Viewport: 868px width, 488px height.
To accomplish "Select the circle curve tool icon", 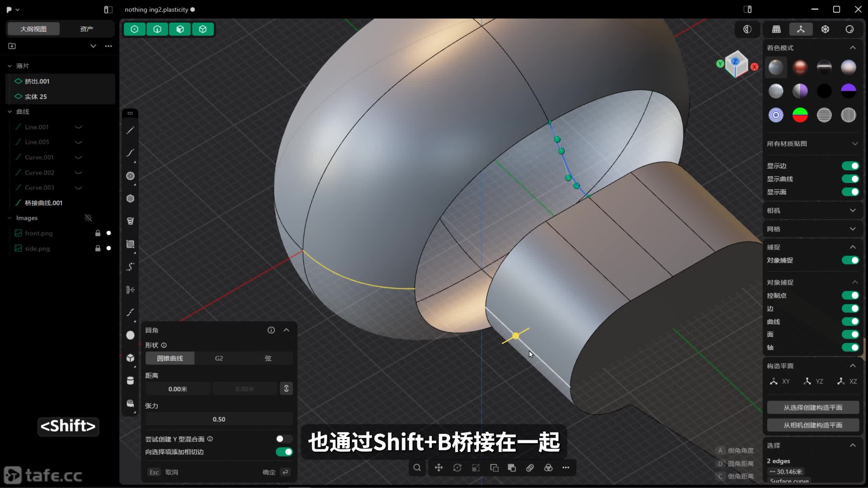I will click(130, 176).
